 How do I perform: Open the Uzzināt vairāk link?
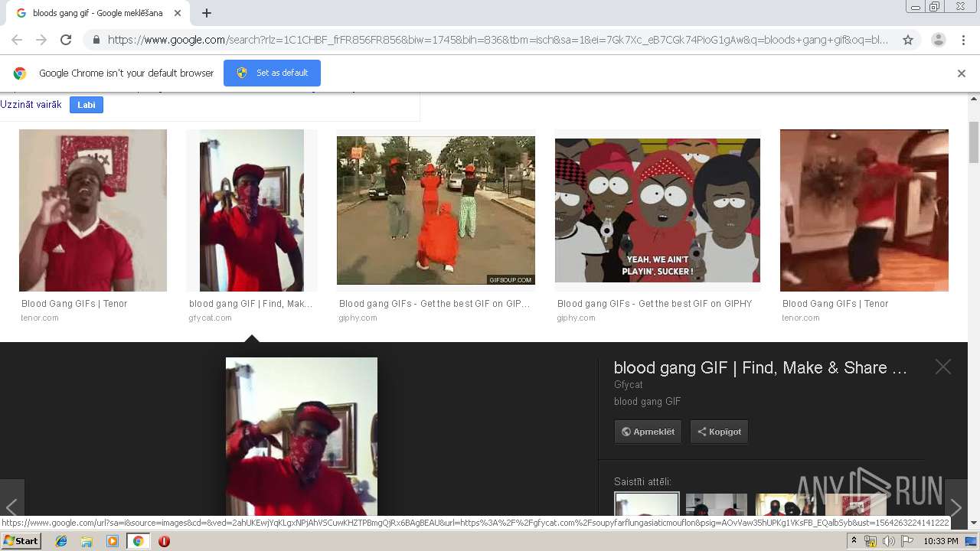(x=31, y=105)
